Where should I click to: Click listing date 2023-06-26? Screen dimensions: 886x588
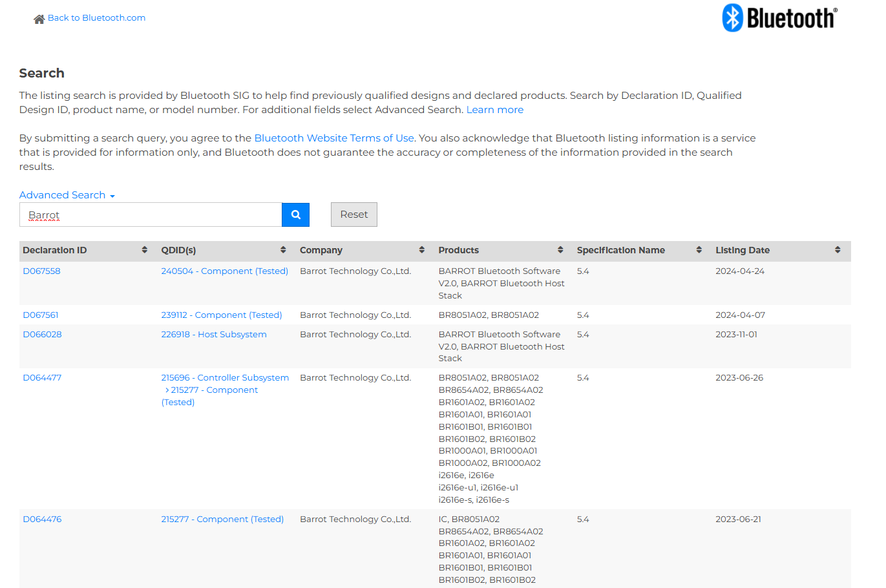tap(739, 378)
